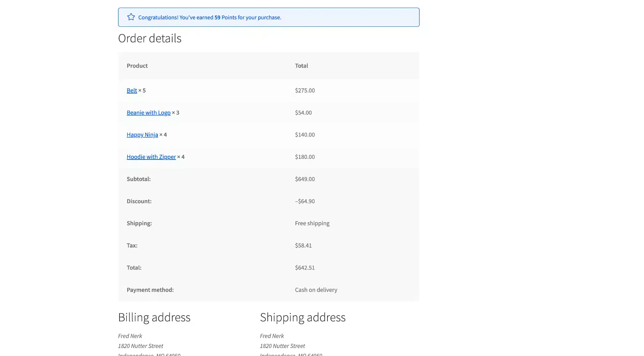
Task: Click the Payment method label
Action: [150, 290]
